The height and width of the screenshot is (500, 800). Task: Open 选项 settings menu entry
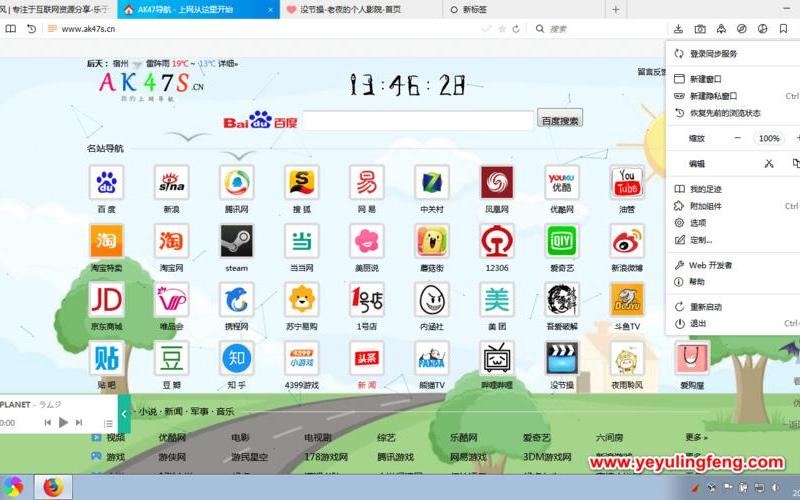(x=733, y=222)
